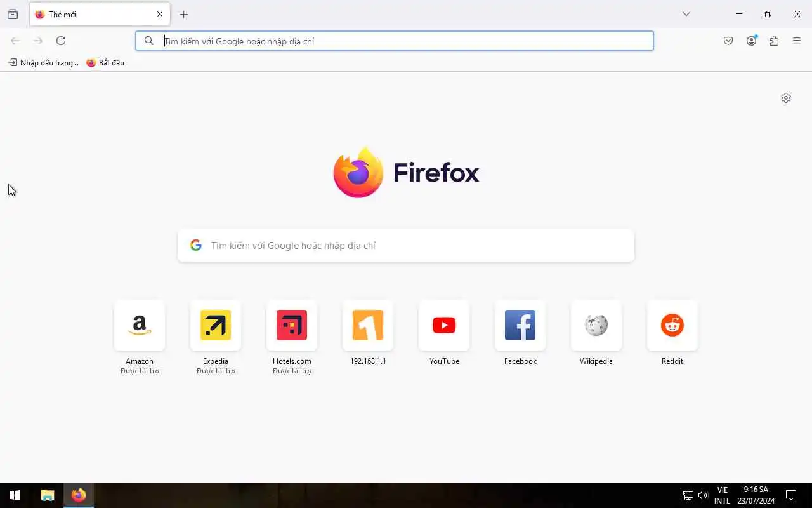This screenshot has height=508, width=812.
Task: Open the 'Bắt đầu' bookmark
Action: click(105, 63)
